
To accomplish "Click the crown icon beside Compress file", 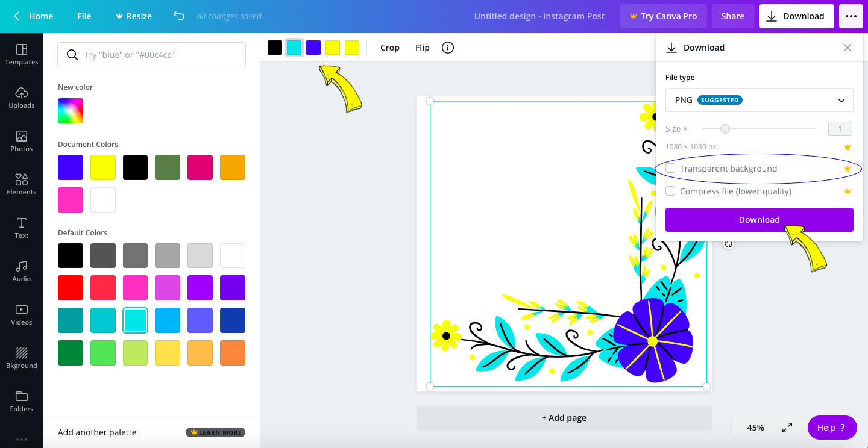I will point(848,191).
